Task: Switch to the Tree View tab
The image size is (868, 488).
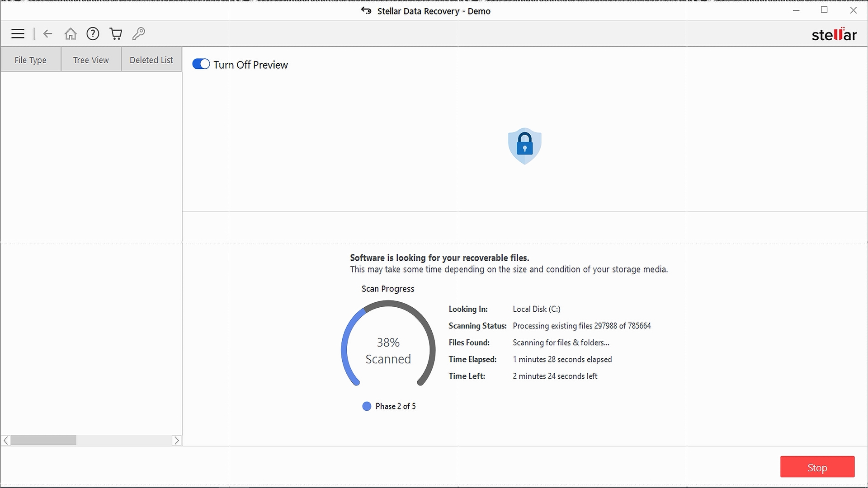Action: click(91, 60)
